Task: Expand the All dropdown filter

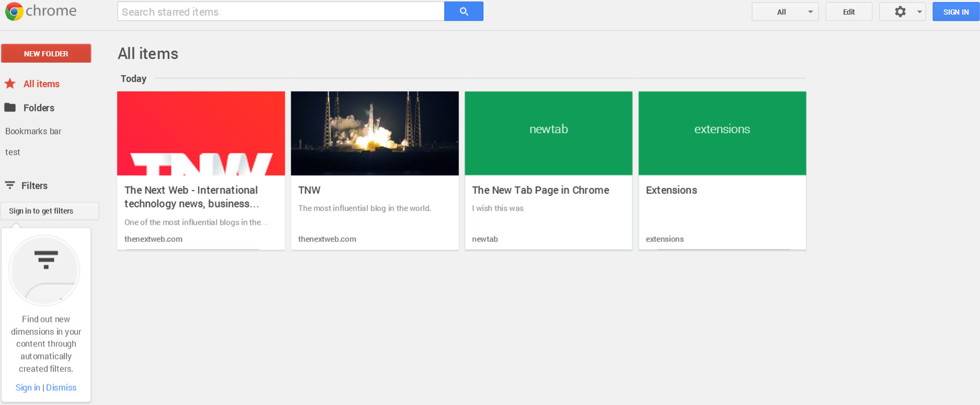Action: coord(785,11)
